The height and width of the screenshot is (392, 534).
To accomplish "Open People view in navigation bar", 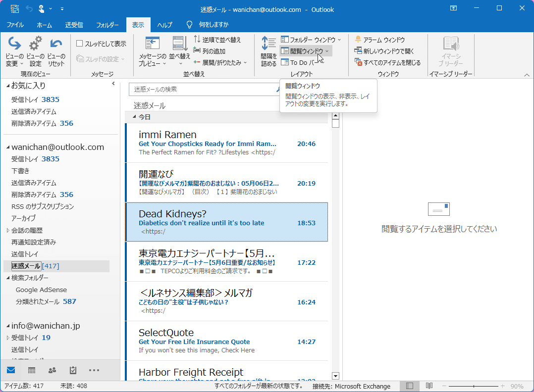I will [x=52, y=370].
